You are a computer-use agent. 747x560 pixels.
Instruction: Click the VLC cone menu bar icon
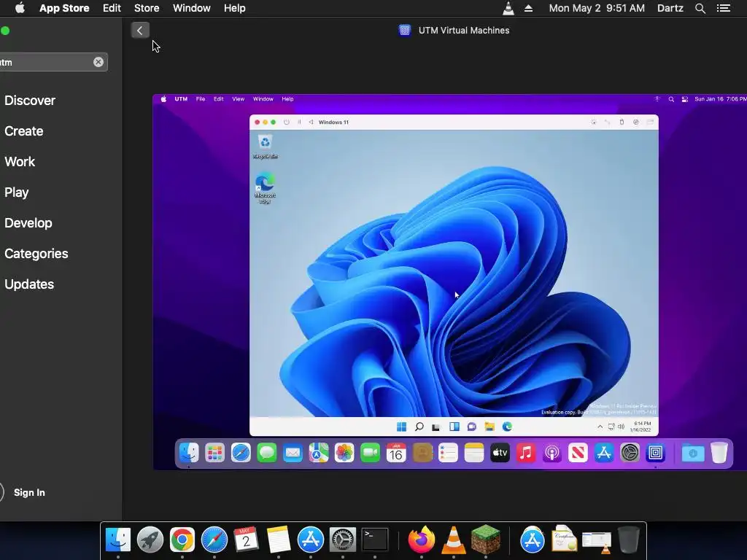508,8
